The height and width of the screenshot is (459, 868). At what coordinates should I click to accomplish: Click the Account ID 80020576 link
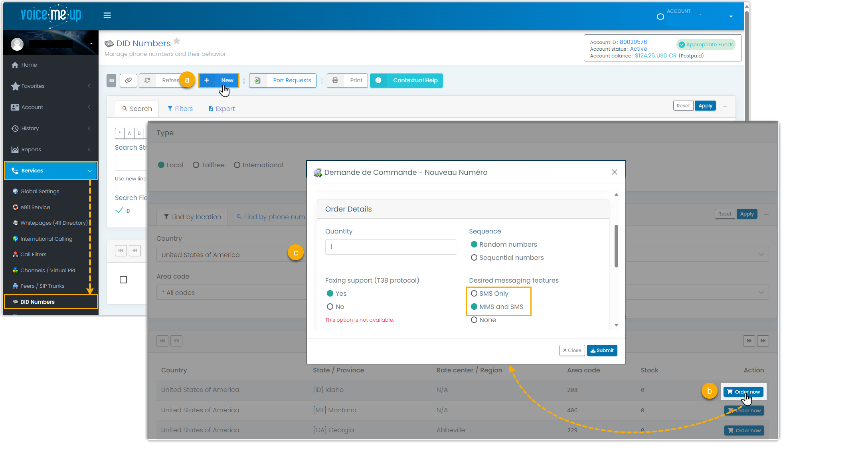pos(633,42)
